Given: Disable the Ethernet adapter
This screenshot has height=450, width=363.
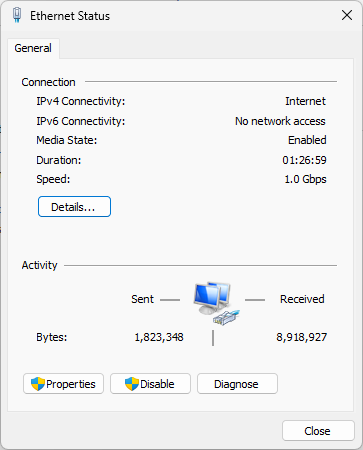Looking at the screenshot, I should 150,384.
